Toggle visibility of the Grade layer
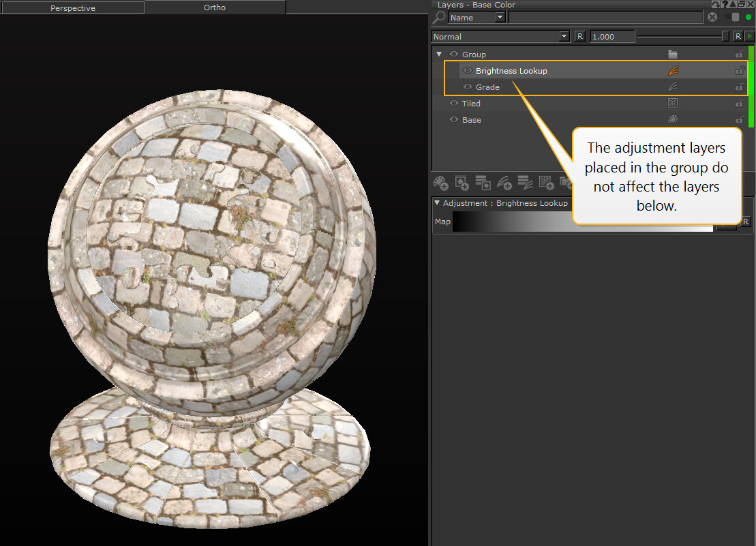Screen dimensions: 756x546 pos(468,87)
